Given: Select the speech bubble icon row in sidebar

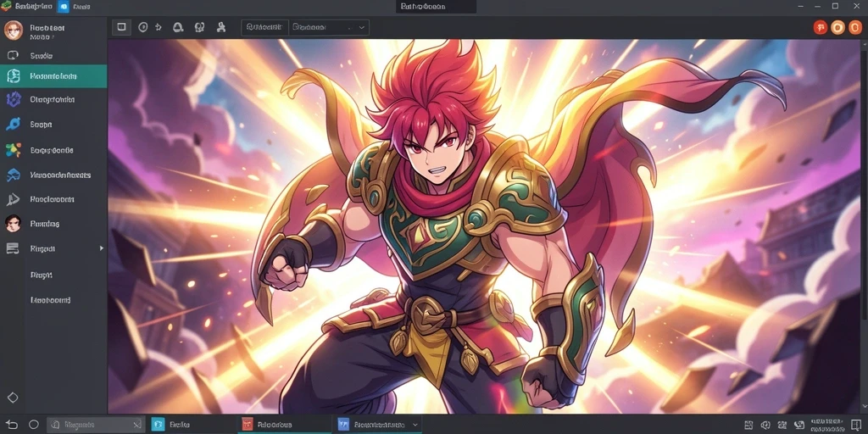Looking at the screenshot, I should (x=53, y=55).
